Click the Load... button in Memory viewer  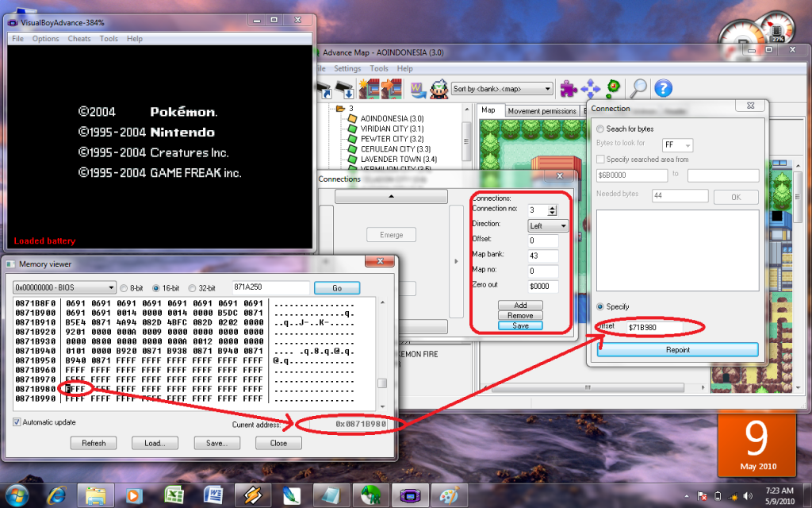(x=155, y=443)
